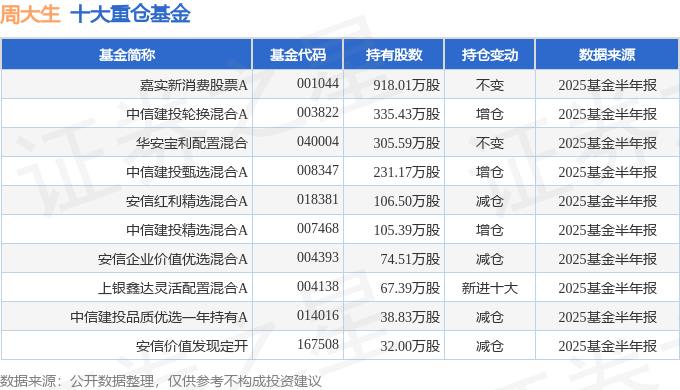This screenshot has height=390, width=680.
Task: Click the 基金代码 column header
Action: coord(298,55)
